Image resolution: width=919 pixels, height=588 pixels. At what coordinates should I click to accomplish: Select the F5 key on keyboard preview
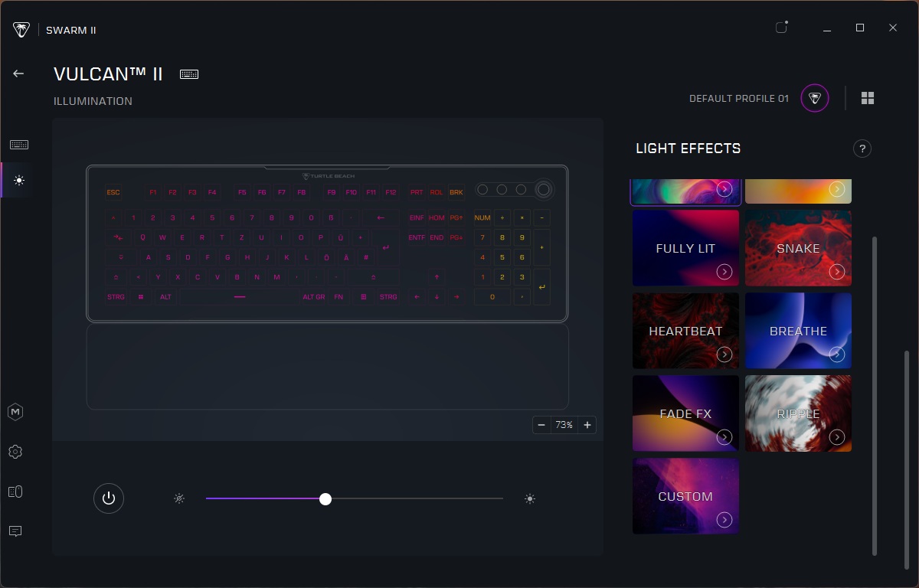click(x=242, y=192)
